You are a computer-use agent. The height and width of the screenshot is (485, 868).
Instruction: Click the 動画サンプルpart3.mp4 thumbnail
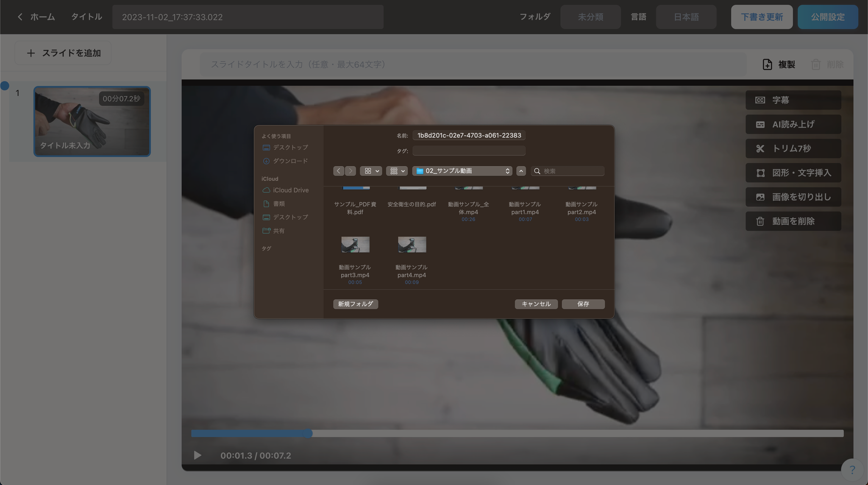click(355, 245)
